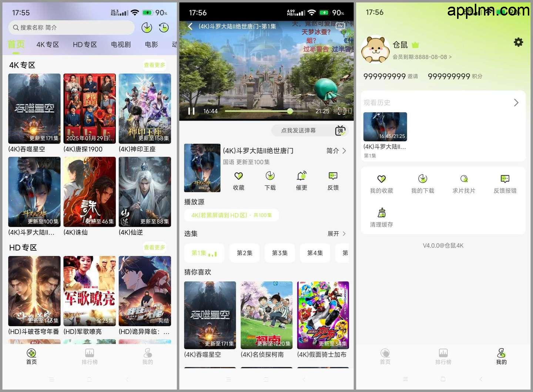Expand the episode list with 展开
Screen dimensions: 533x392
click(337, 234)
